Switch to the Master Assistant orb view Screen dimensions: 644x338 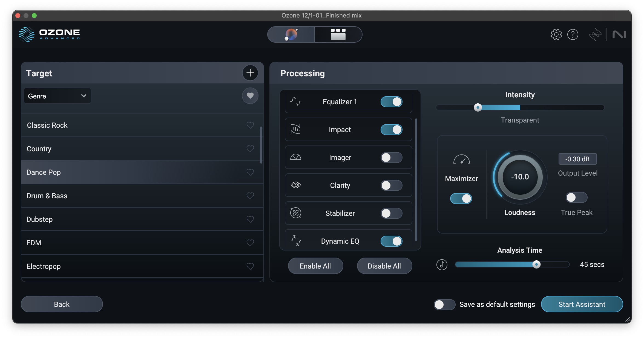[291, 34]
